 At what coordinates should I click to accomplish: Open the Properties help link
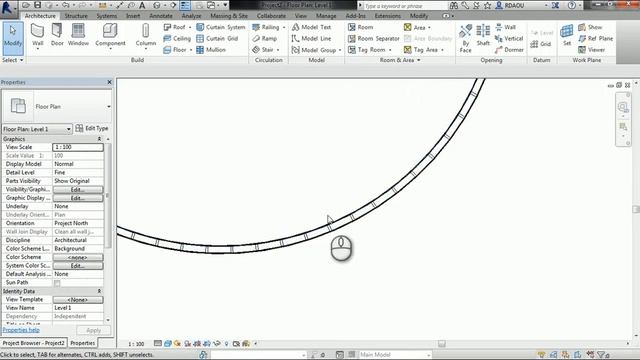(x=21, y=330)
